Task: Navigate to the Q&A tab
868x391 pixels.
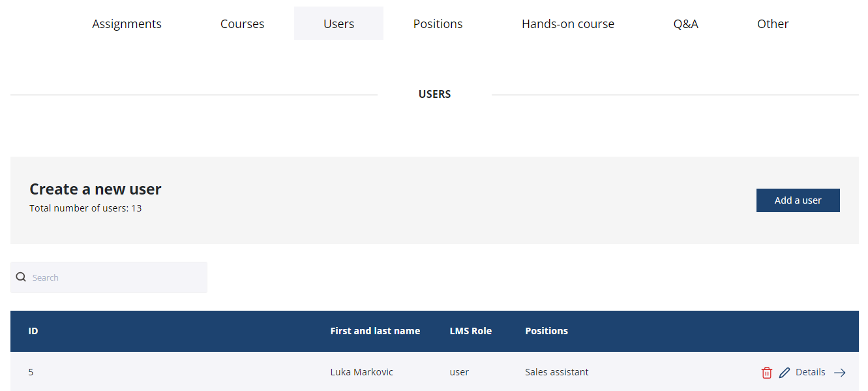Action: pos(685,24)
